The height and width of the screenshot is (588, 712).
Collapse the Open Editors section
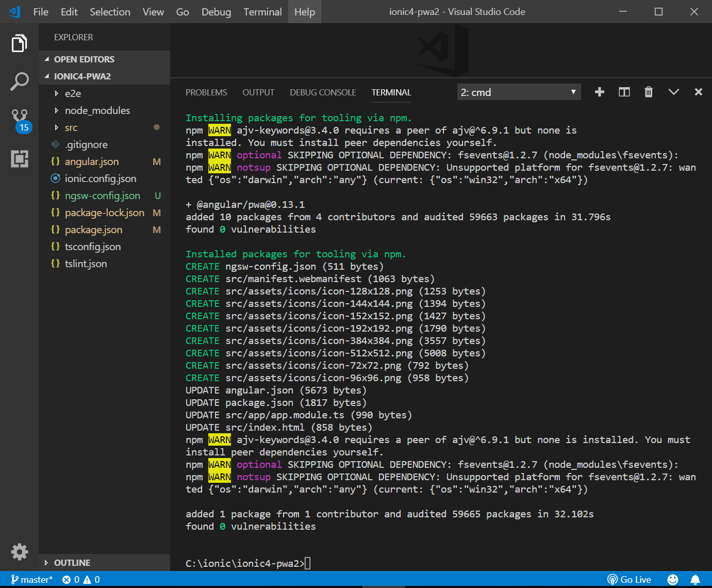click(104, 59)
